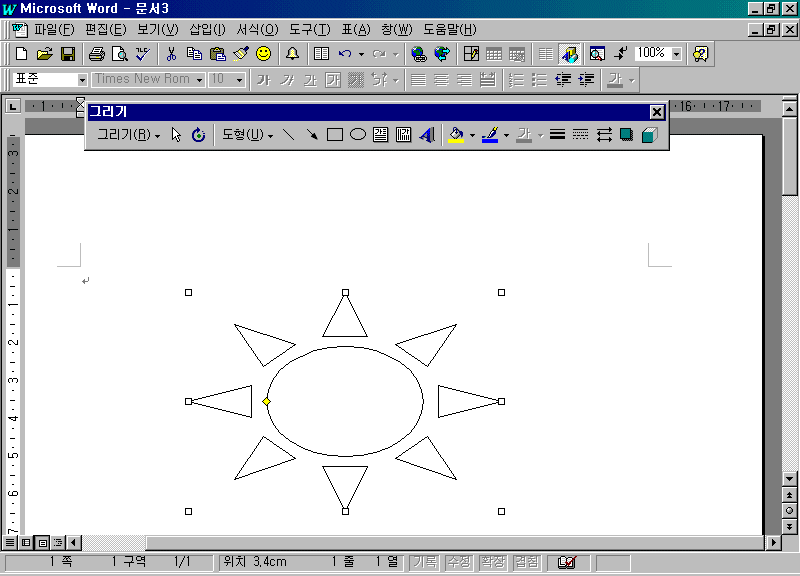Switch to page layout view button

(x=42, y=542)
